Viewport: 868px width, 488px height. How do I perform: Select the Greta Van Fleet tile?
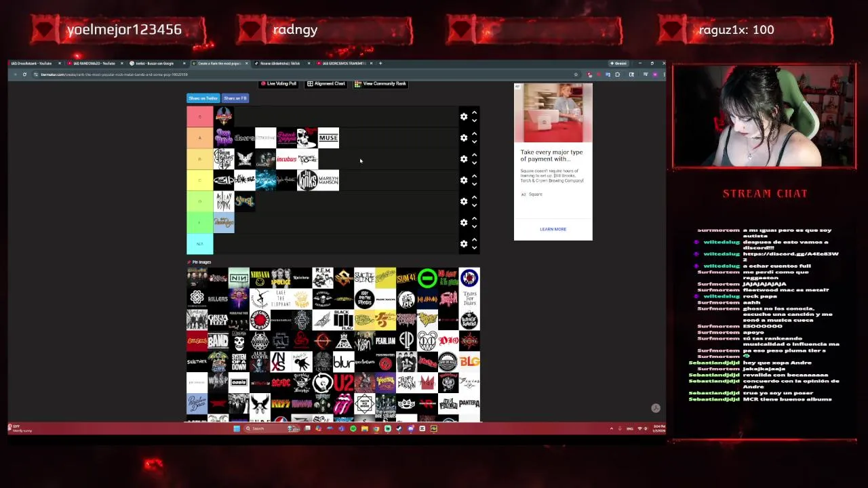tap(218, 319)
